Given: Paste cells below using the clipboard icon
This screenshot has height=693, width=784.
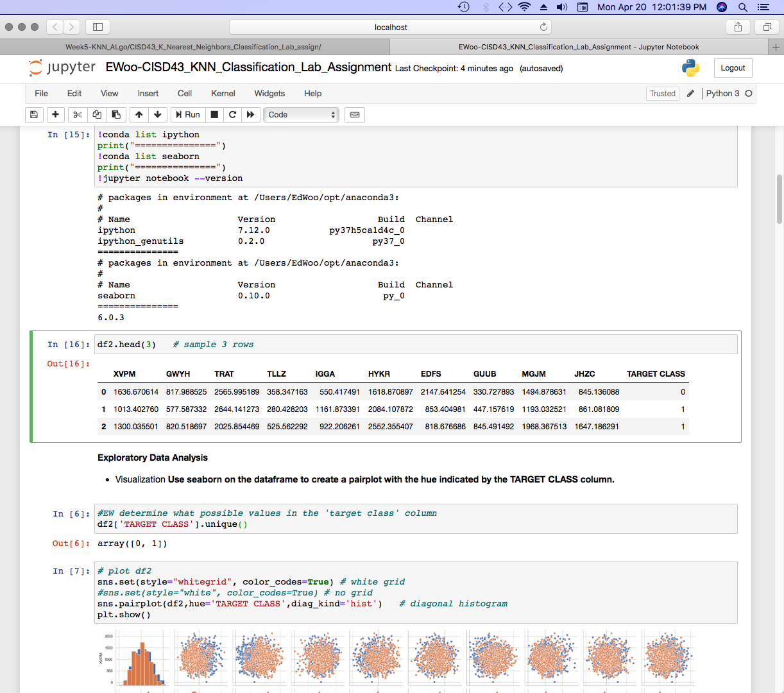Looking at the screenshot, I should pyautogui.click(x=116, y=114).
